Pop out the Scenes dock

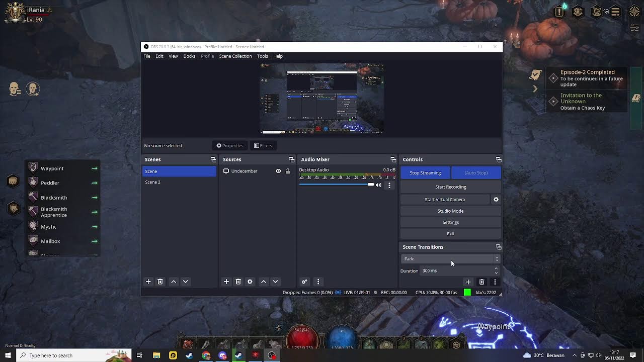[213, 159]
